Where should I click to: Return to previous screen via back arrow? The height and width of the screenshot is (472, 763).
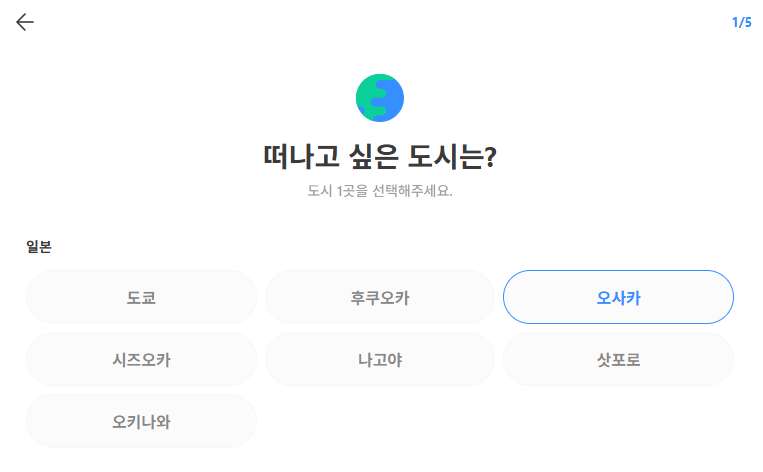[25, 22]
